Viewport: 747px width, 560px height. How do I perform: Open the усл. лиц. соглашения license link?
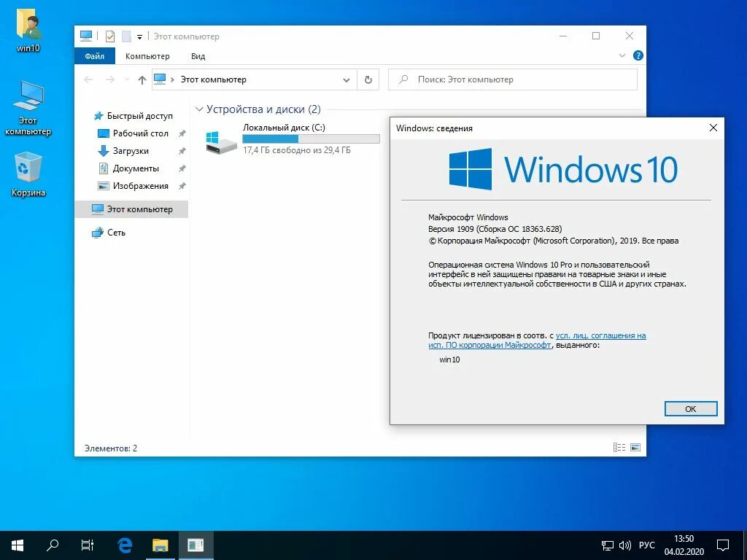coord(601,335)
